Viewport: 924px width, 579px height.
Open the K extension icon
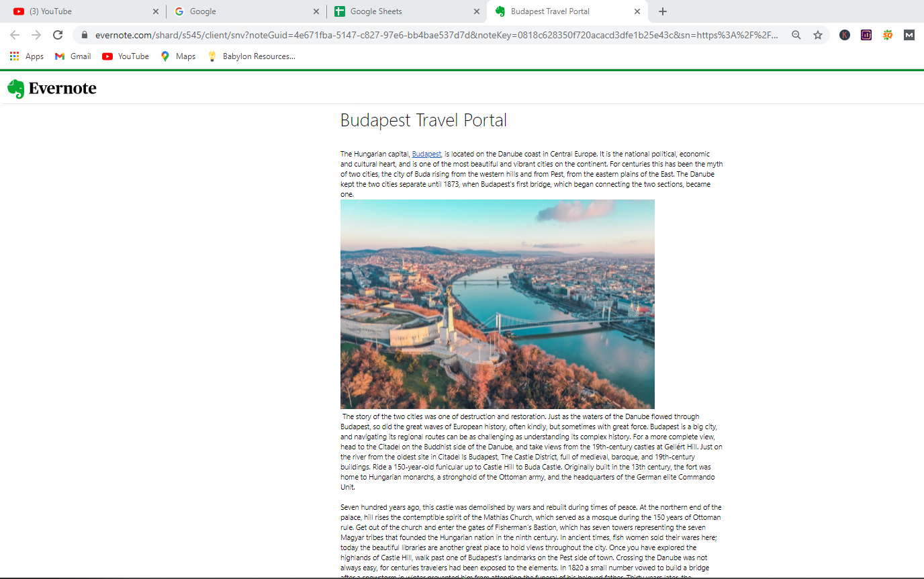(844, 34)
